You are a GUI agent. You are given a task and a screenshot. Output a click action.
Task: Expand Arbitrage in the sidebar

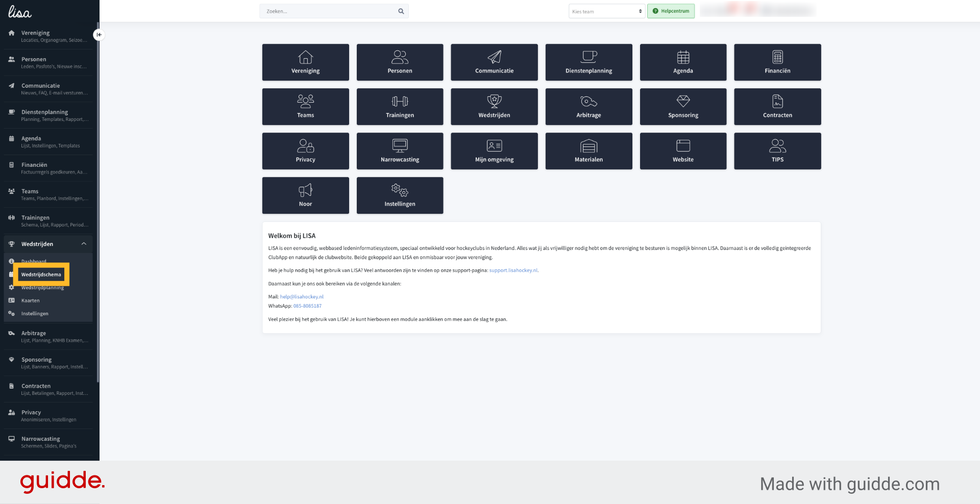click(x=48, y=336)
